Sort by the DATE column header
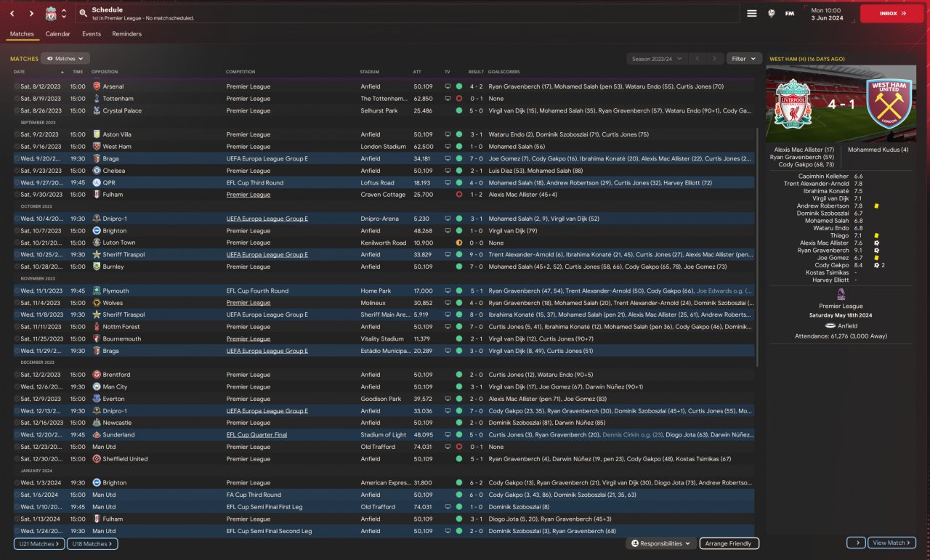Viewport: 930px width, 560px height. coord(19,72)
